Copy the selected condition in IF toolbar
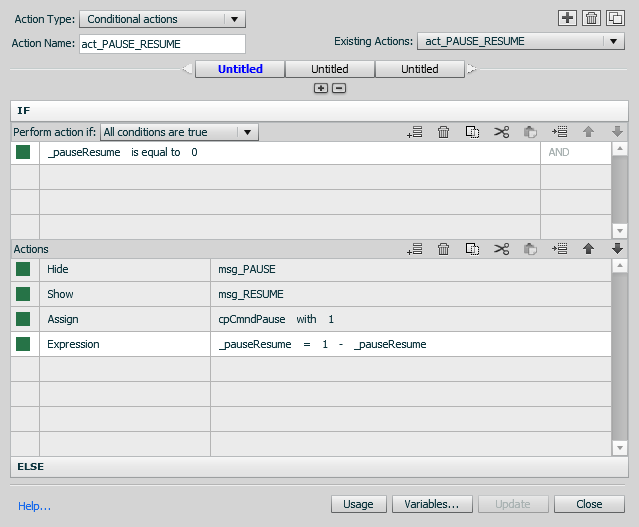 (x=472, y=132)
